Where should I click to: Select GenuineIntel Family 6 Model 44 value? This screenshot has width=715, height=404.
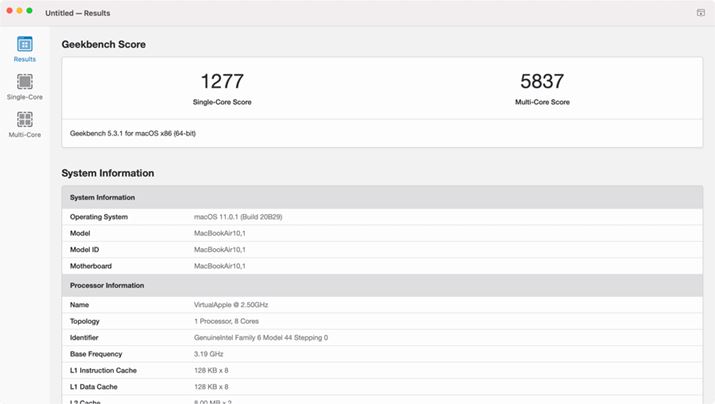pos(261,338)
